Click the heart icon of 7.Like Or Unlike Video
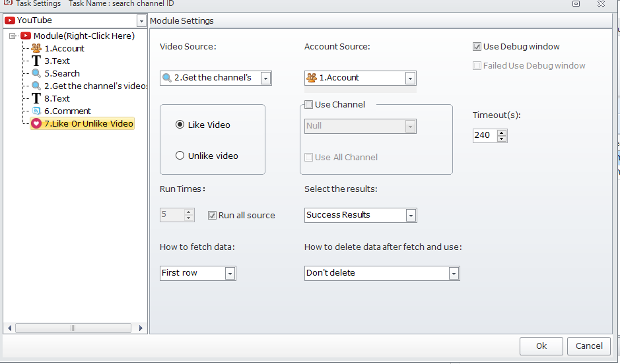Image resolution: width=620 pixels, height=364 pixels. (36, 123)
